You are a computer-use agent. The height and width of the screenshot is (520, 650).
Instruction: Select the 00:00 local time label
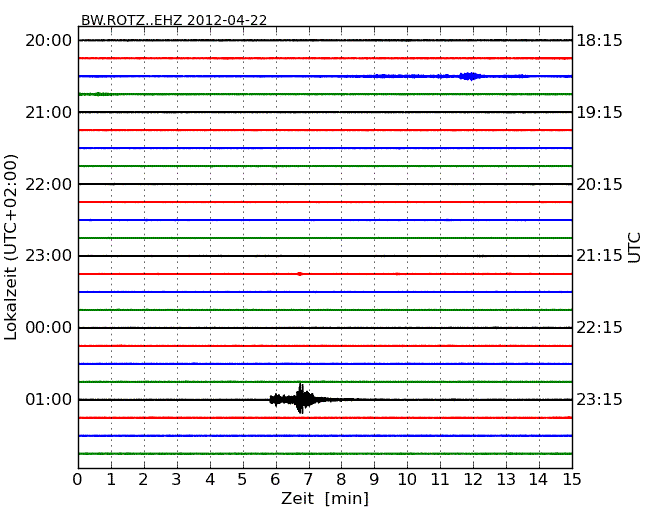click(x=49, y=328)
